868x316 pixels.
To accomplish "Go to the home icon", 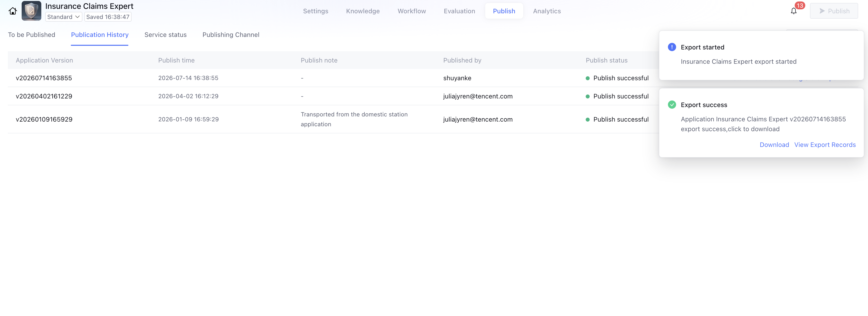I will click(13, 11).
